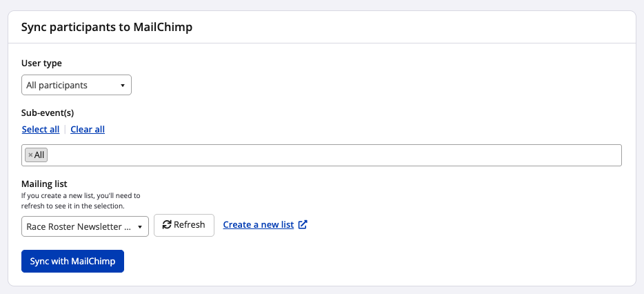The width and height of the screenshot is (644, 294).
Task: Select the All tag chip
Action: (x=39, y=155)
